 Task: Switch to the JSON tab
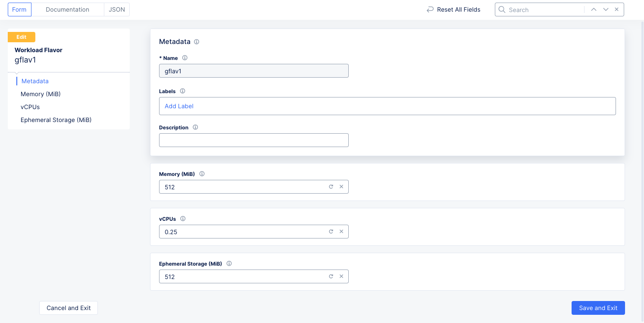coord(116,9)
